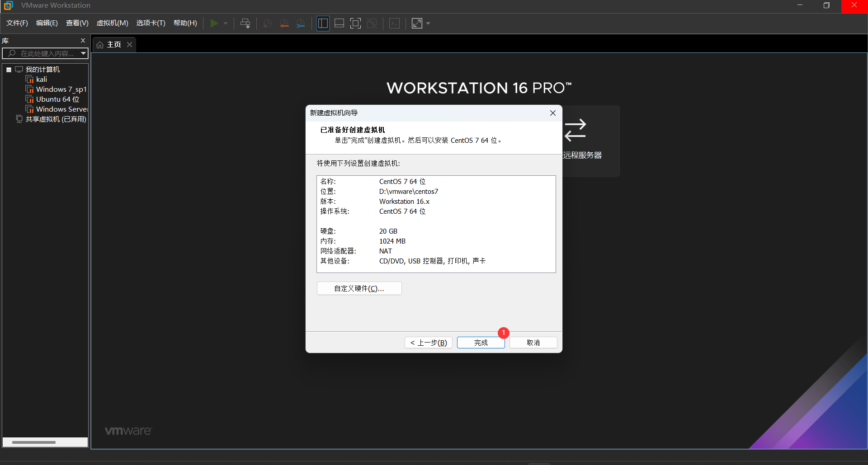Toggle the thumbnail bar view icon
Viewport: 868px width, 465px height.
click(339, 23)
